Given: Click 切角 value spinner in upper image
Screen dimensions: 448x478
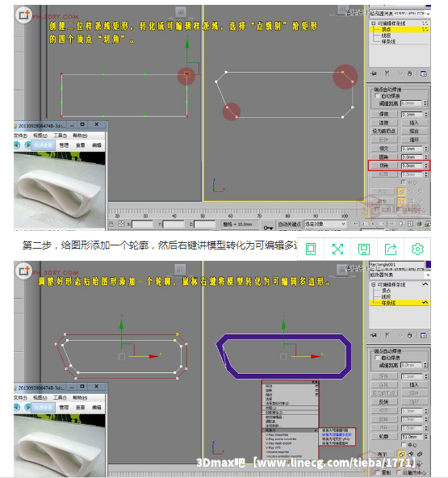Looking at the screenshot, I should [425, 166].
